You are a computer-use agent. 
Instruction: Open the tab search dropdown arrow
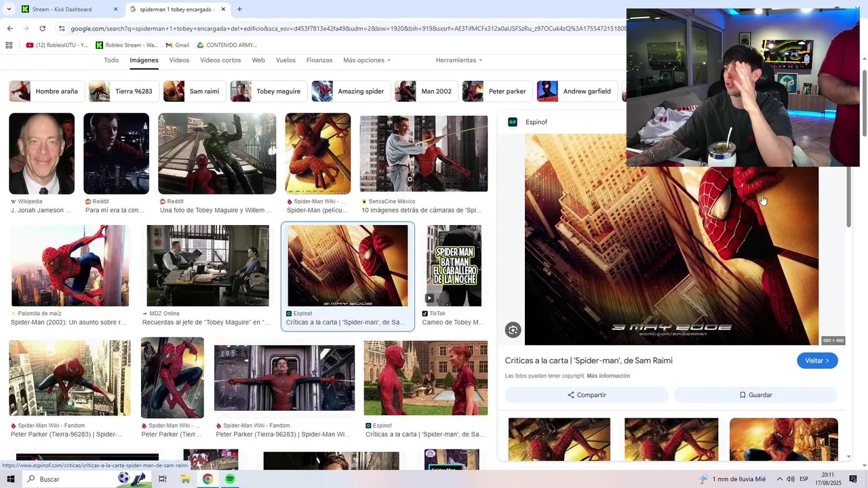click(x=9, y=9)
